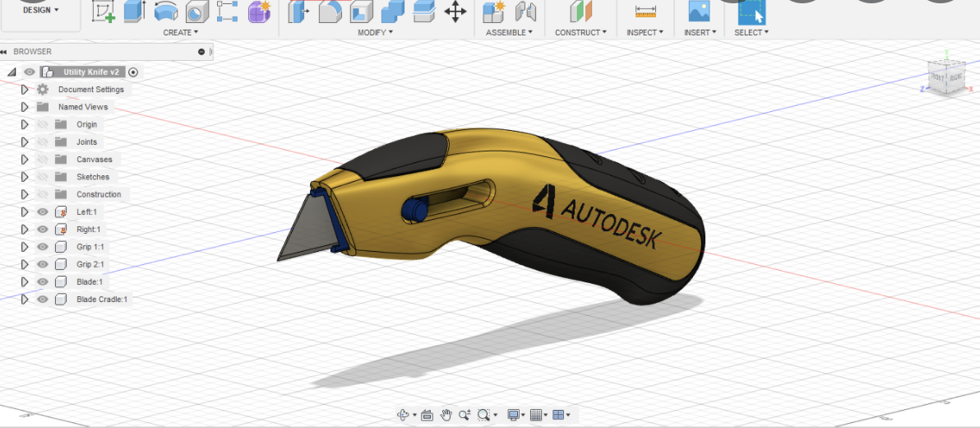Screen dimensions: 980x428
Task: Open the DESIGN workspace dropdown
Action: coord(40,11)
